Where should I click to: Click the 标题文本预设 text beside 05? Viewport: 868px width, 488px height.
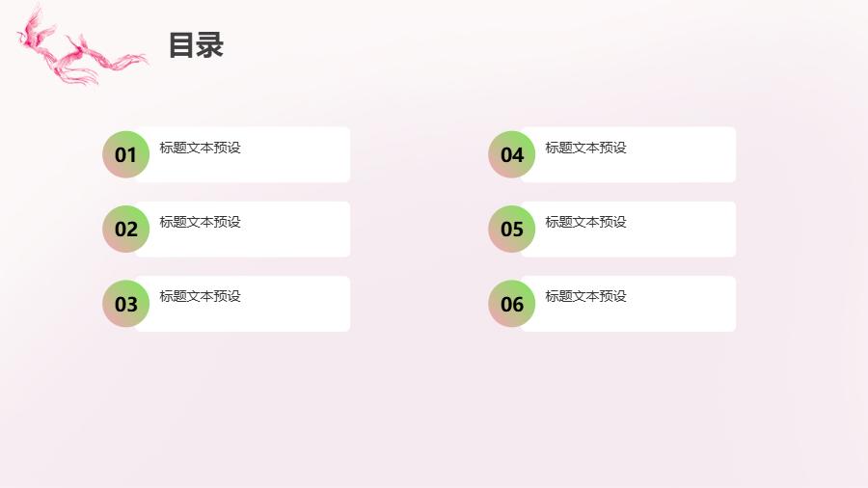tap(585, 222)
